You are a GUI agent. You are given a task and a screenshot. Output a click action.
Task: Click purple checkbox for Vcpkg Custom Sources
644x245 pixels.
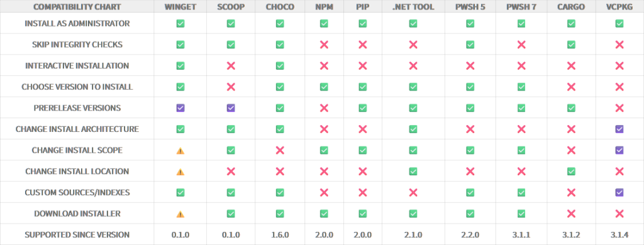[x=619, y=192]
